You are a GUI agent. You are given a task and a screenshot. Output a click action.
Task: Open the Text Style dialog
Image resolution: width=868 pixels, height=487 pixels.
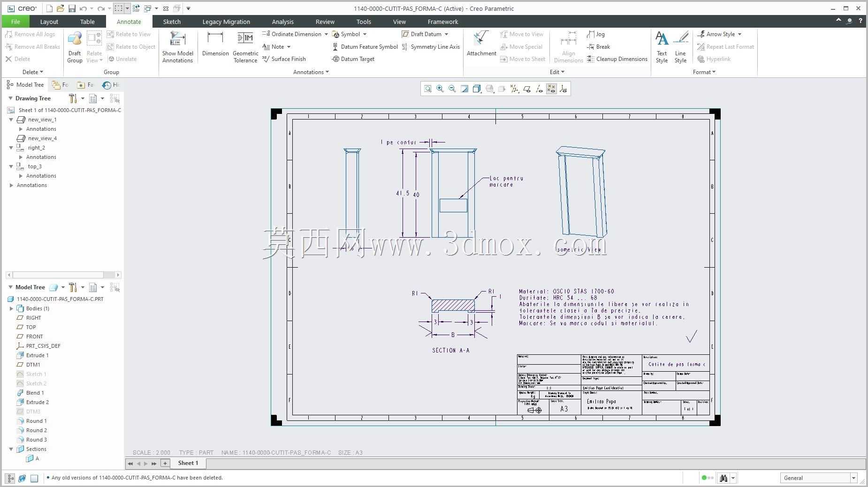coord(662,47)
